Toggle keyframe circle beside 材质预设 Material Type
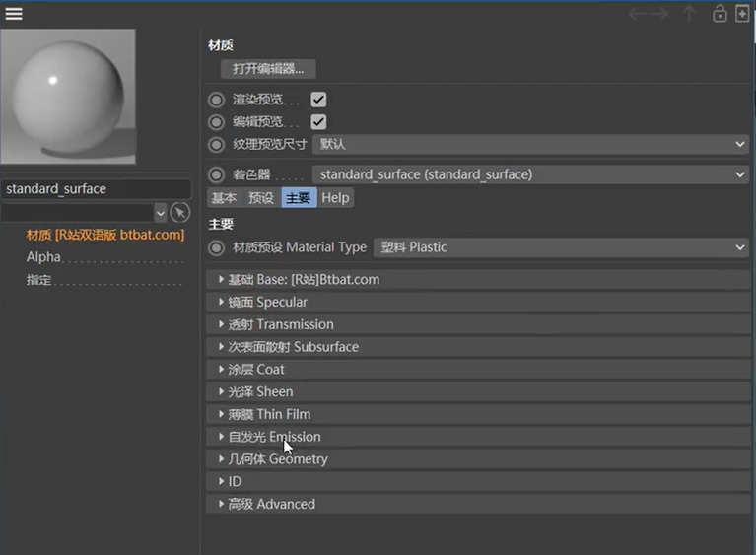Image resolution: width=756 pixels, height=555 pixels. (216, 247)
